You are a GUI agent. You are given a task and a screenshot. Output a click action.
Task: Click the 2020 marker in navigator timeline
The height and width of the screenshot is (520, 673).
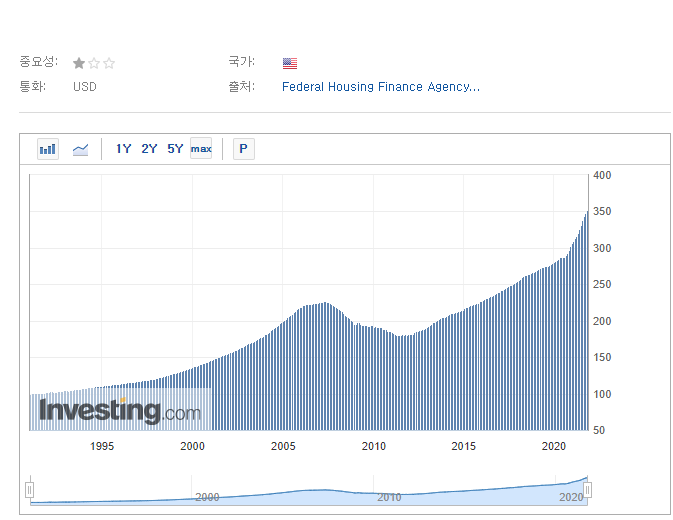pos(571,497)
